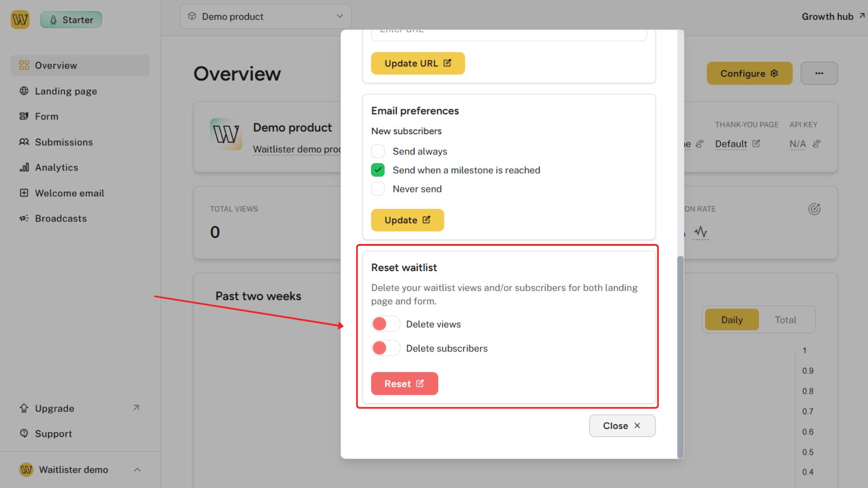Click the Starter plan badge

click(x=71, y=20)
